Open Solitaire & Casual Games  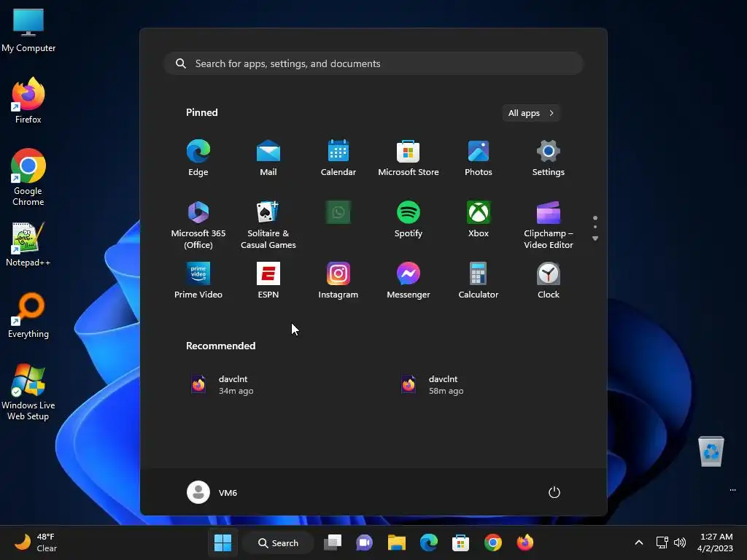click(x=268, y=225)
